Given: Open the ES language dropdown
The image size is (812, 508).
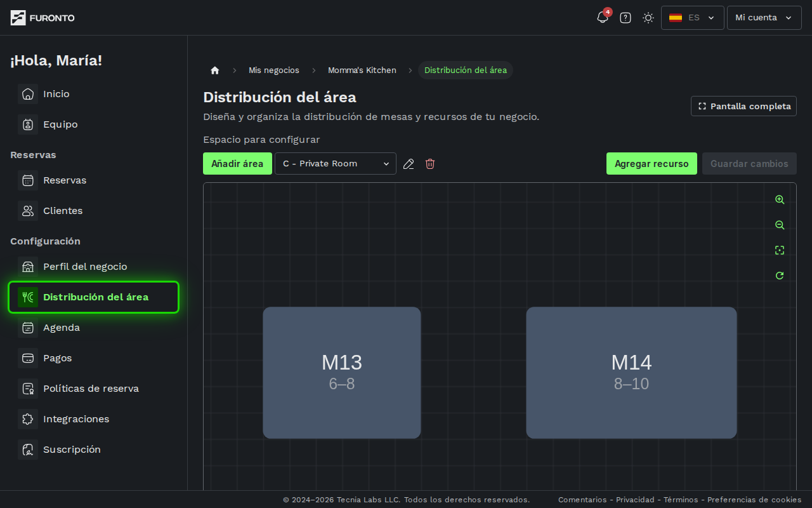Looking at the screenshot, I should pos(693,18).
